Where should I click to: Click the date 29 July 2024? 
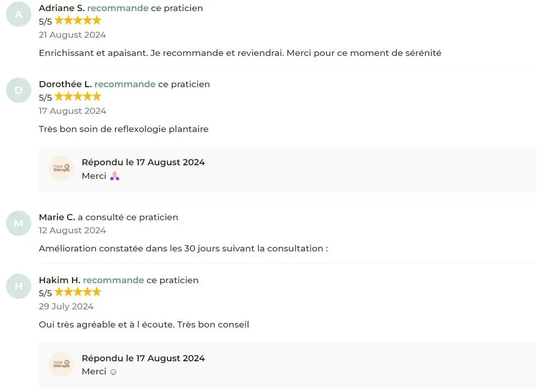pyautogui.click(x=66, y=306)
